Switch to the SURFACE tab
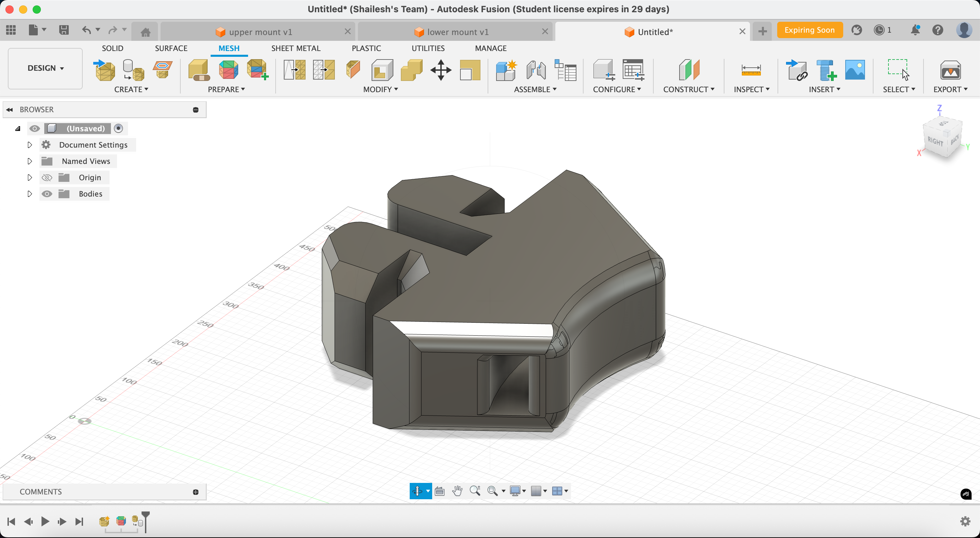980x538 pixels. (x=171, y=48)
